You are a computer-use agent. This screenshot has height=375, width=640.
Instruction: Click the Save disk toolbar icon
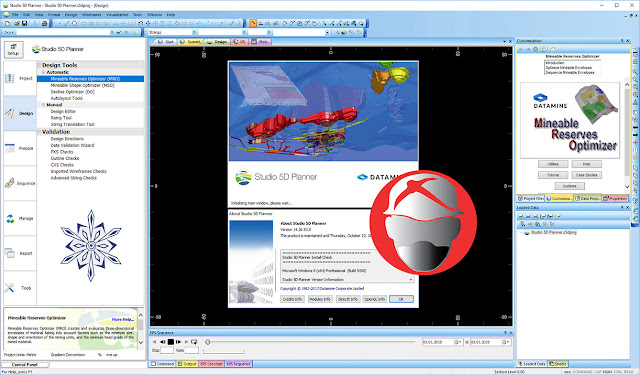pos(24,23)
